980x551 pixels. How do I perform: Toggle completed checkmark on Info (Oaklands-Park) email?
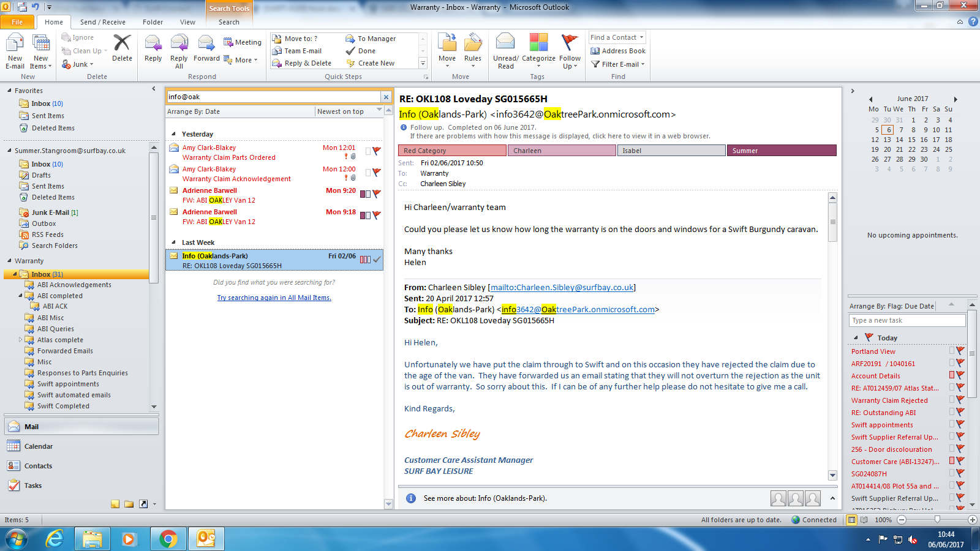pos(377,259)
